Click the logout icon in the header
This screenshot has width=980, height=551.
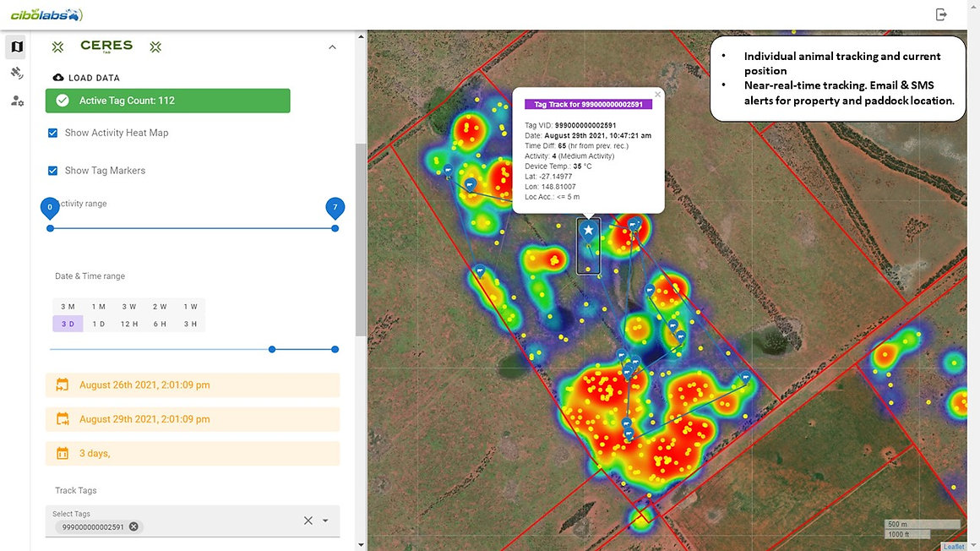coord(941,14)
